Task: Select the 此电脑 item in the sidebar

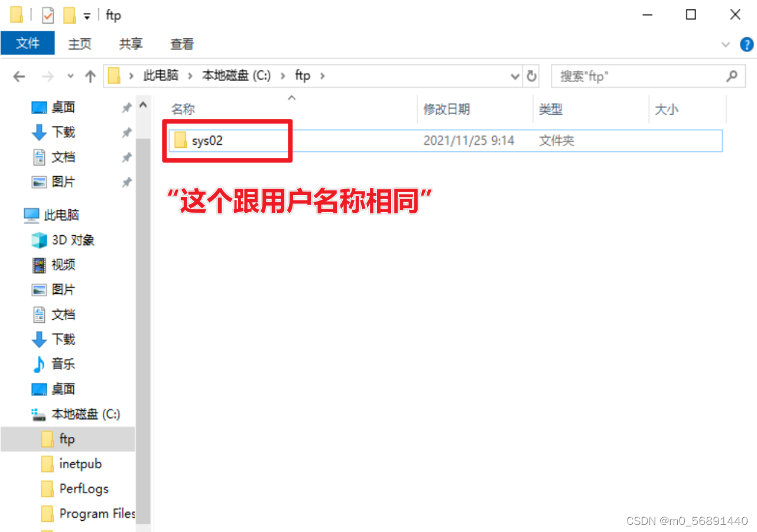Action: tap(61, 215)
